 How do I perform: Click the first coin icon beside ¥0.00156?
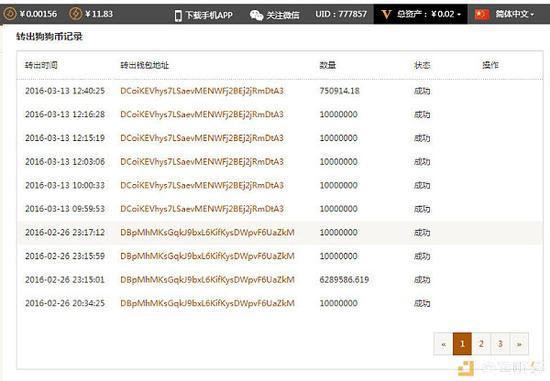10,14
